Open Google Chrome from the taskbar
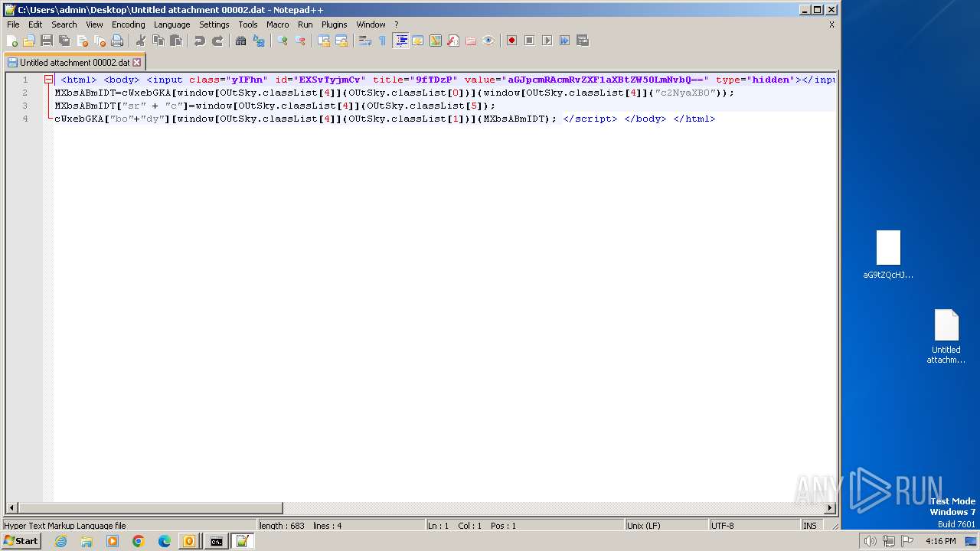 point(139,541)
